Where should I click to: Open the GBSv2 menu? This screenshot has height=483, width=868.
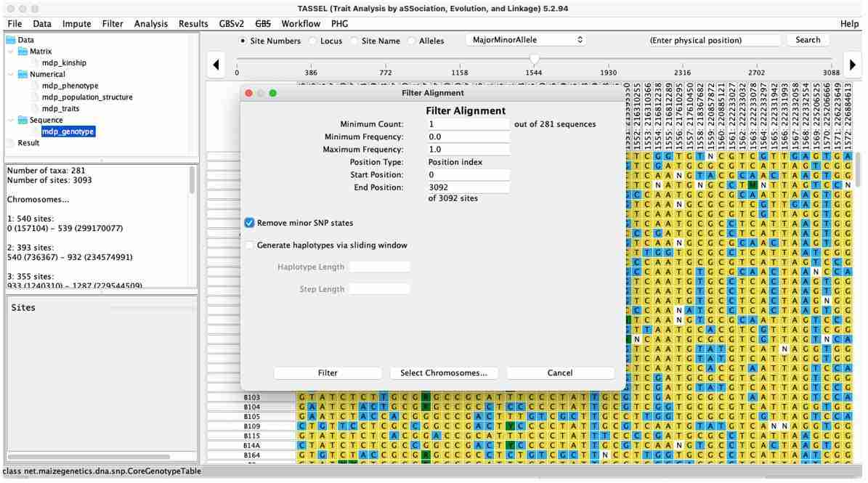pyautogui.click(x=232, y=24)
